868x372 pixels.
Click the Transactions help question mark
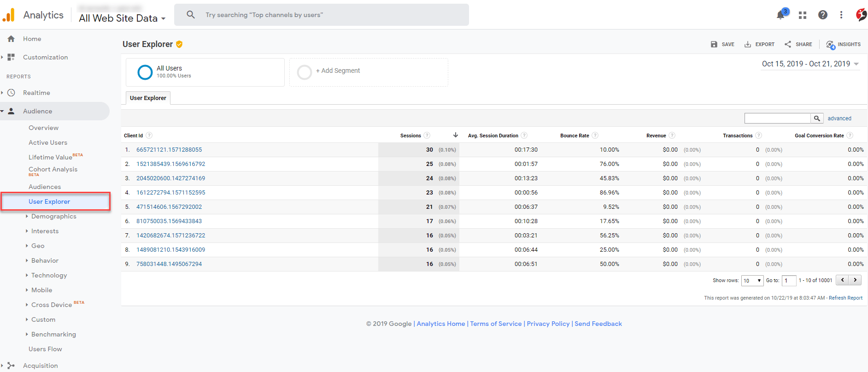click(759, 136)
